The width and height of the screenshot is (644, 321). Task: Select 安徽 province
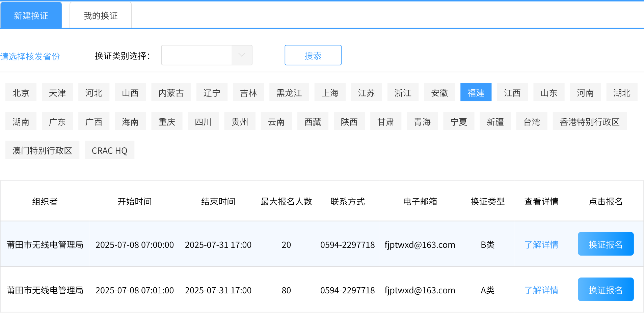(439, 92)
